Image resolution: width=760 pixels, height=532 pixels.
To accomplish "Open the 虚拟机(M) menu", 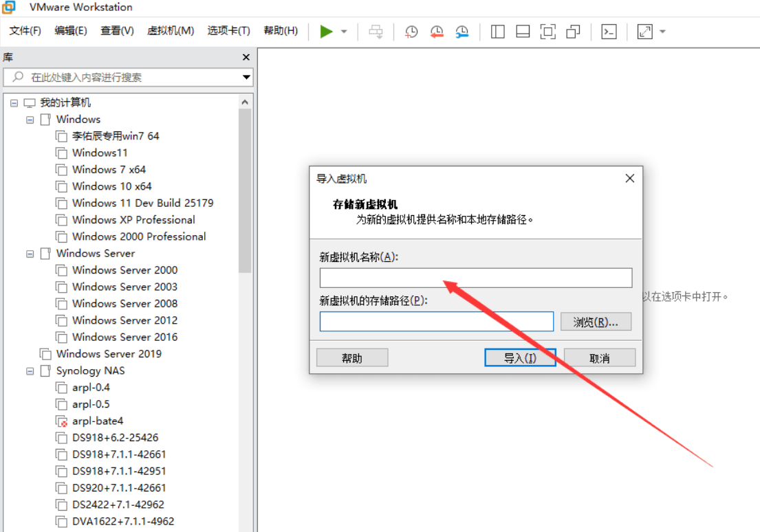I will tap(170, 31).
